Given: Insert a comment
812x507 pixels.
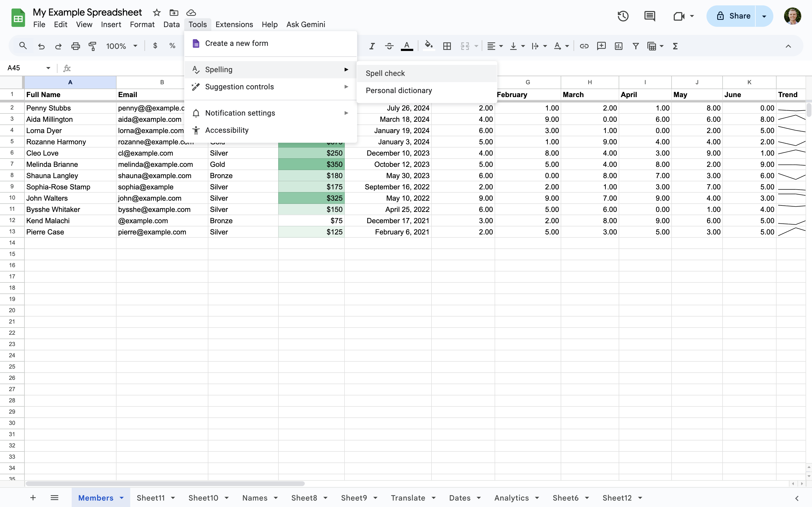Looking at the screenshot, I should pyautogui.click(x=601, y=46).
